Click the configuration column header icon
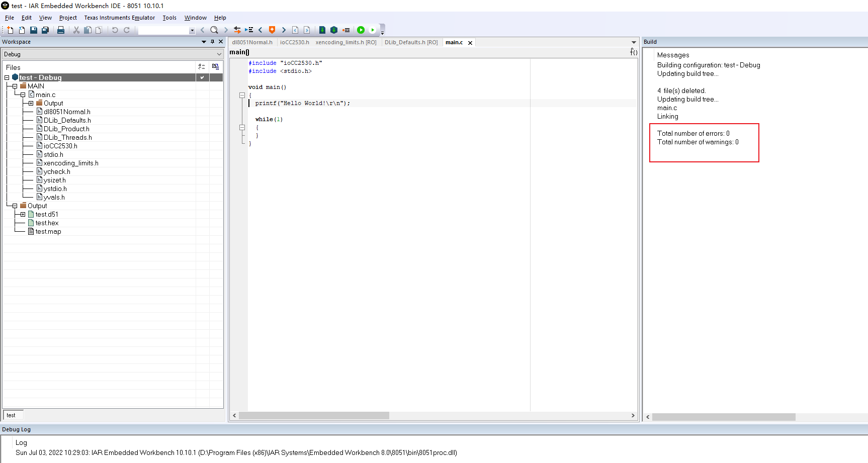Image resolution: width=868 pixels, height=463 pixels. click(202, 67)
